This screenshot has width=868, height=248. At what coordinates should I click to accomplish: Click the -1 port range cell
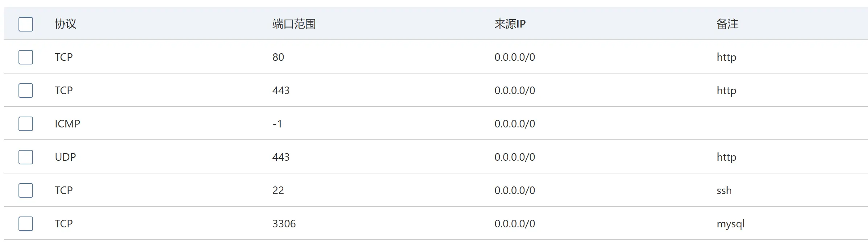coord(277,124)
